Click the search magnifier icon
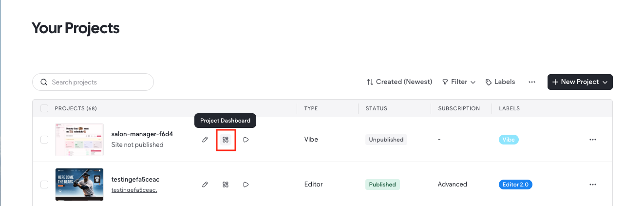Viewport: 644px width, 206px height. (44, 82)
